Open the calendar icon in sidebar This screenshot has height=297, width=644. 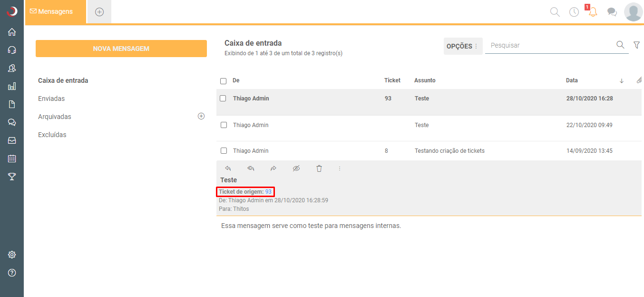pos(12,158)
